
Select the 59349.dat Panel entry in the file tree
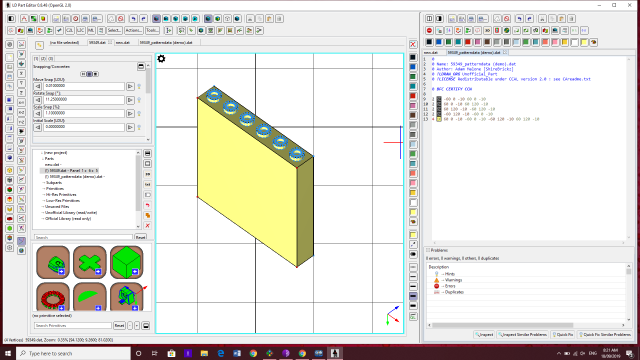[x=71, y=171]
